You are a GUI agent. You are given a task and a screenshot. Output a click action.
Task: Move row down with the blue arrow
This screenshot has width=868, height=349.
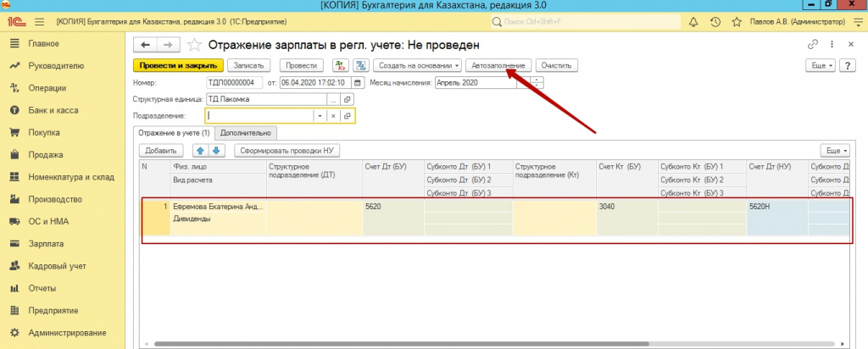(x=216, y=151)
